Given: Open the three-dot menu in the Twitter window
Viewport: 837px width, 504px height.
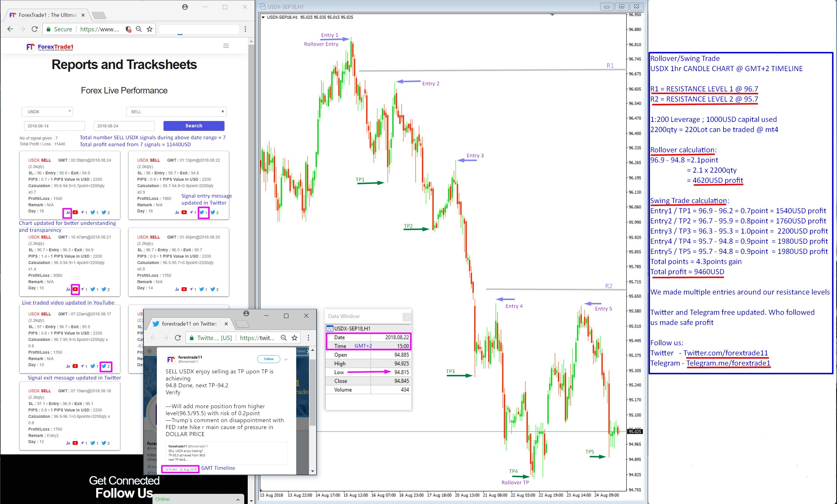Looking at the screenshot, I should 308,338.
